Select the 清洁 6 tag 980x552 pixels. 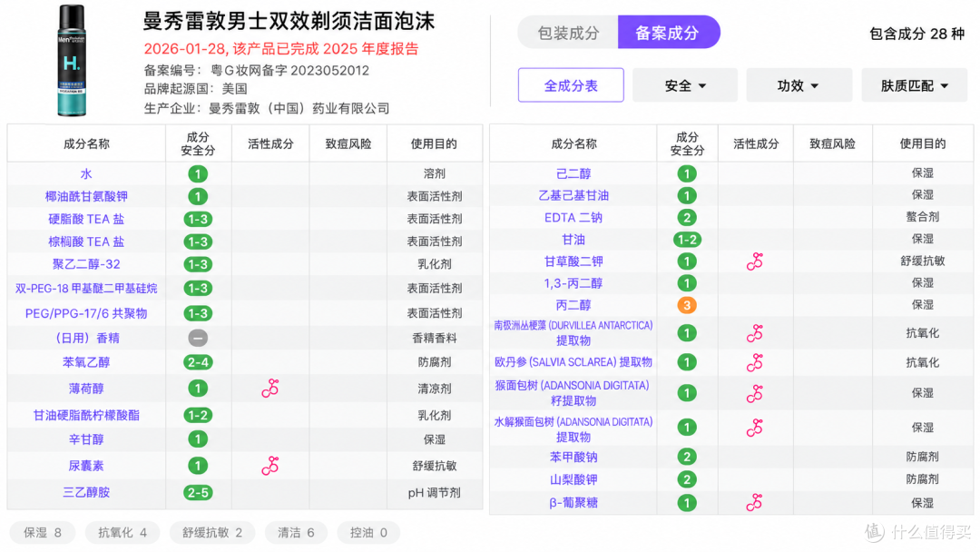[x=296, y=533]
